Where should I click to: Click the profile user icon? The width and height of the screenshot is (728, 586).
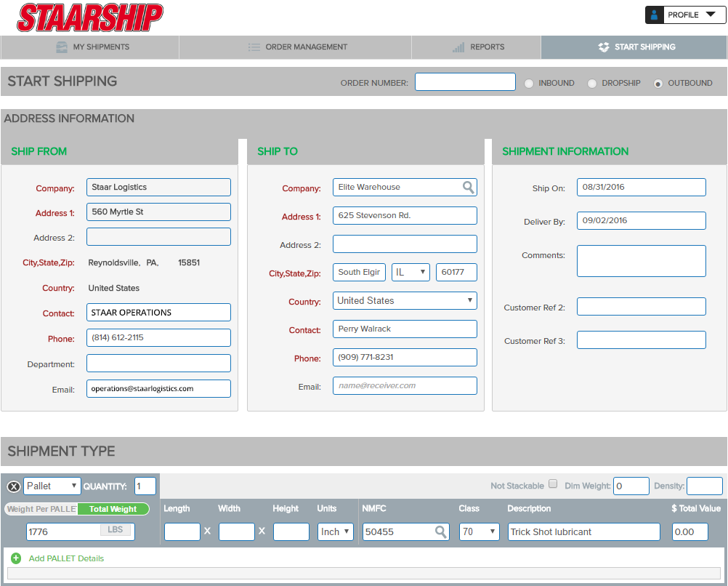click(655, 15)
